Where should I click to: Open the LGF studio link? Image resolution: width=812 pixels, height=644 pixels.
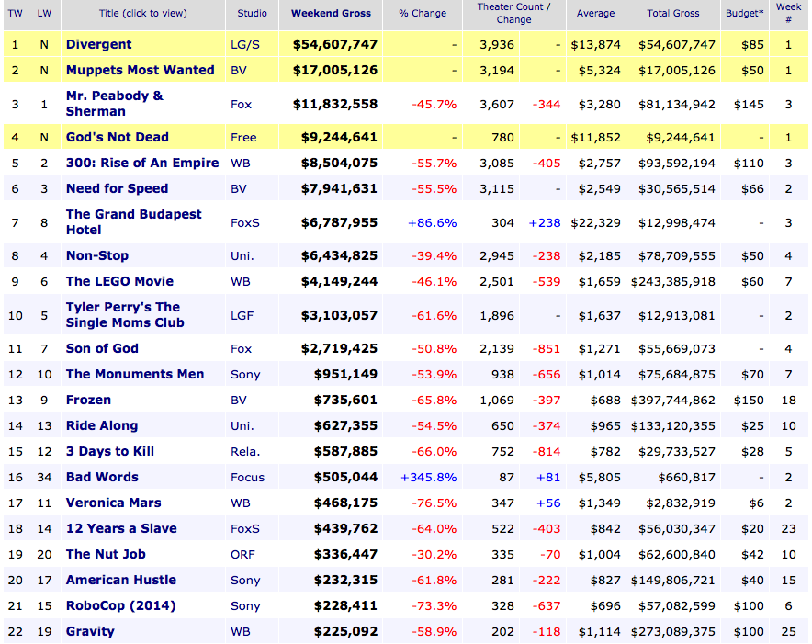pos(242,315)
